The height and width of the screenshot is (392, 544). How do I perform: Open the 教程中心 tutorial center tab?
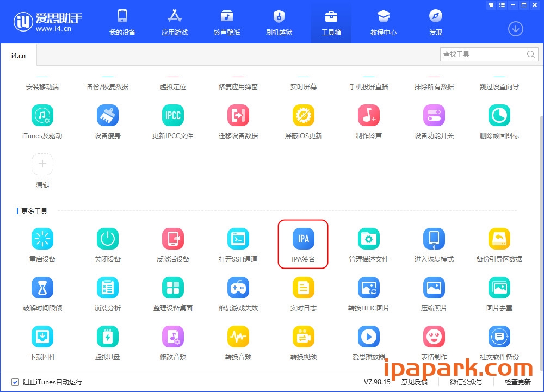[383, 22]
